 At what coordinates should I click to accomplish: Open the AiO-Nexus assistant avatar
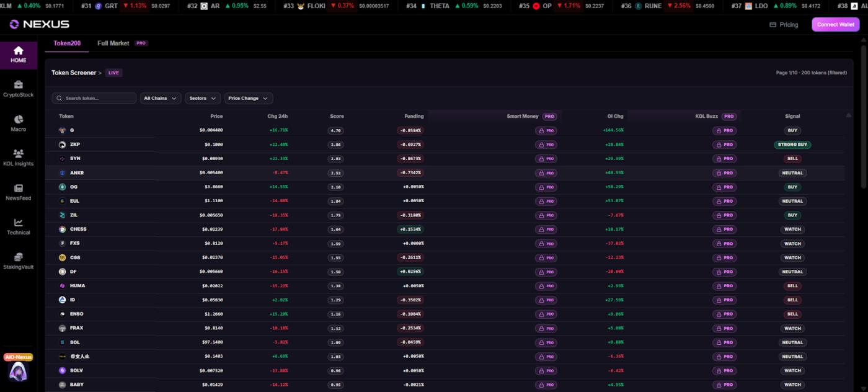tap(18, 370)
